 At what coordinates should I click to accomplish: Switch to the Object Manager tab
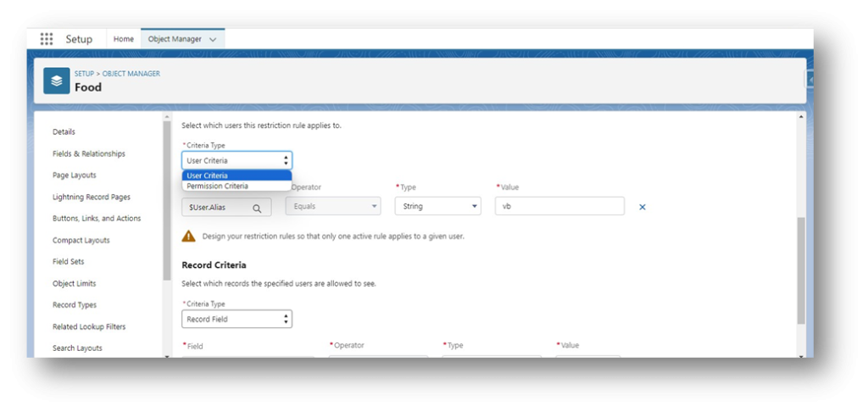tap(183, 39)
